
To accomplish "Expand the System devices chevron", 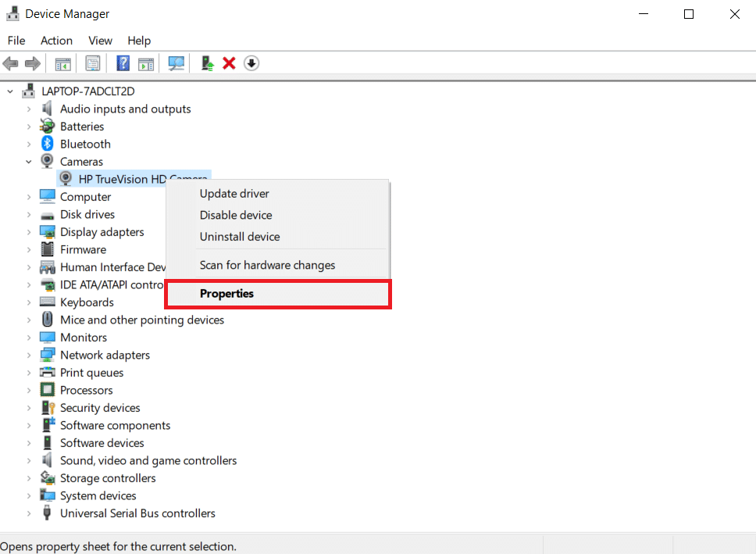I will 29,495.
